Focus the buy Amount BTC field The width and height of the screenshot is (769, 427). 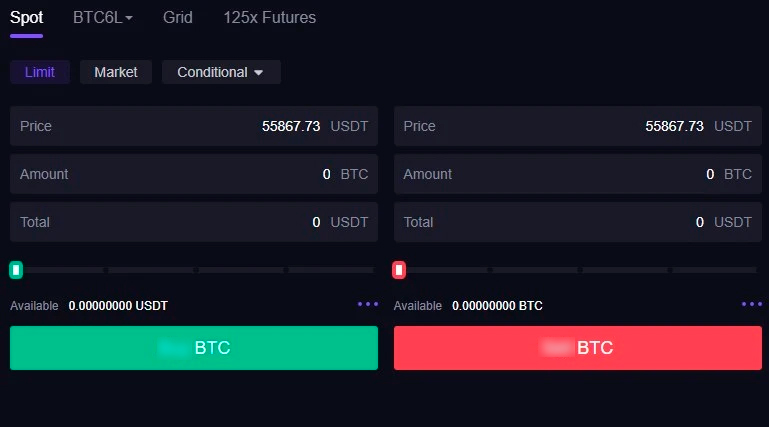tap(194, 174)
